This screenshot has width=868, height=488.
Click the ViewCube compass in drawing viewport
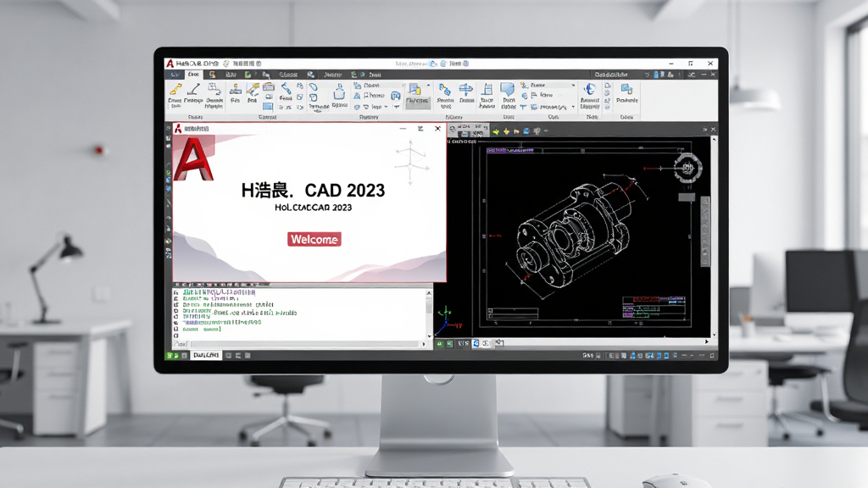click(687, 167)
